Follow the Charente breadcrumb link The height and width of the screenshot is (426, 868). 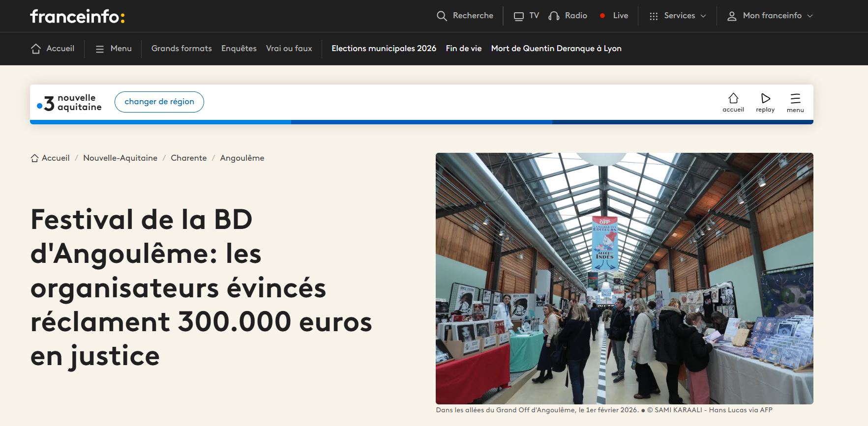(188, 158)
